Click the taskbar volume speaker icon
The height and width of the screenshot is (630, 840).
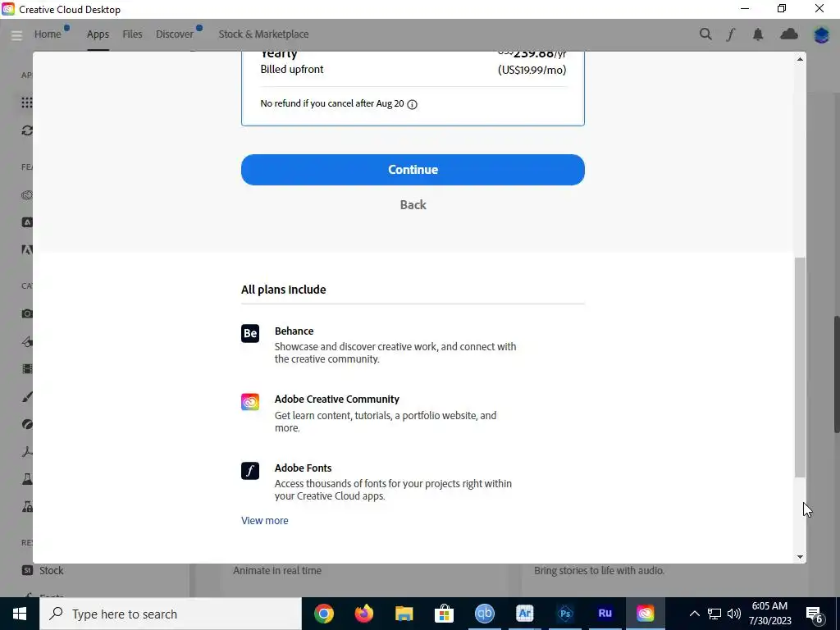(x=734, y=614)
